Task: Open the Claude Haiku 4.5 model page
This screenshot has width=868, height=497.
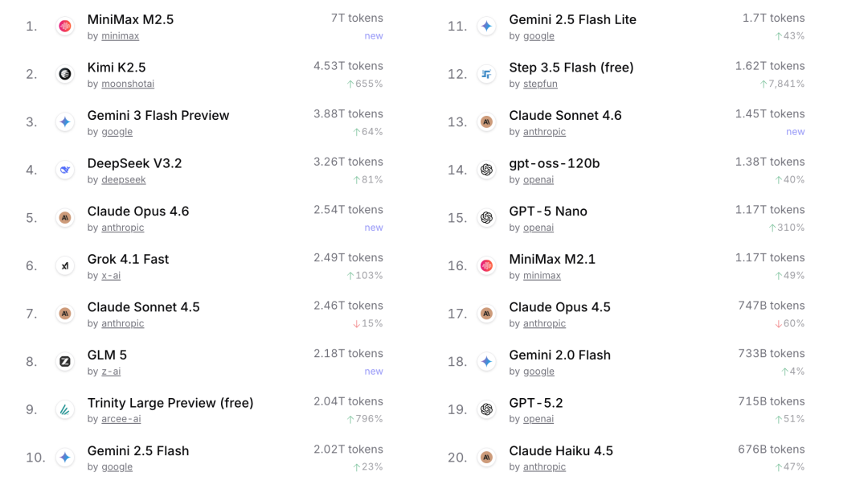Action: click(x=561, y=451)
